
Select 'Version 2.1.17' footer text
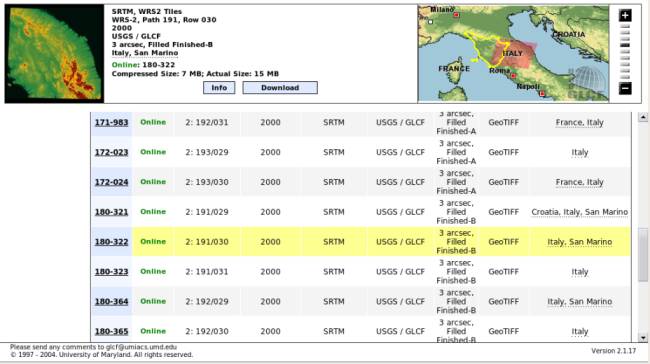(x=614, y=351)
